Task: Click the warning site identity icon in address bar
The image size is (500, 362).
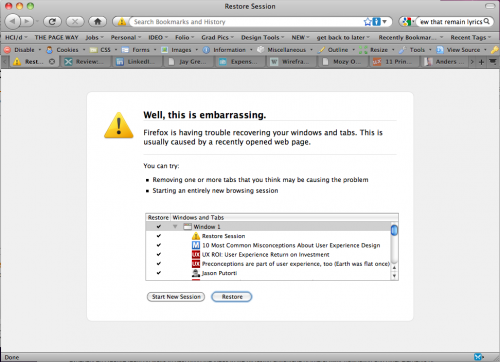Action: pyautogui.click(x=122, y=22)
